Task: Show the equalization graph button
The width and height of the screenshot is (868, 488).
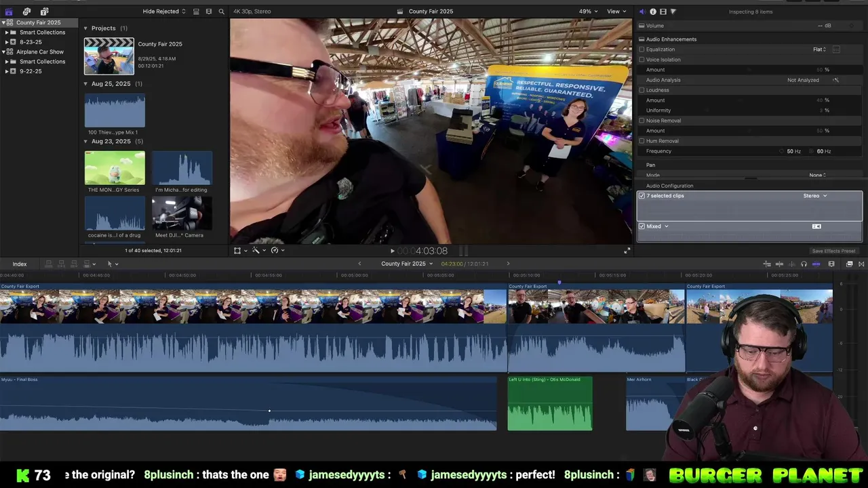Action: pos(836,49)
